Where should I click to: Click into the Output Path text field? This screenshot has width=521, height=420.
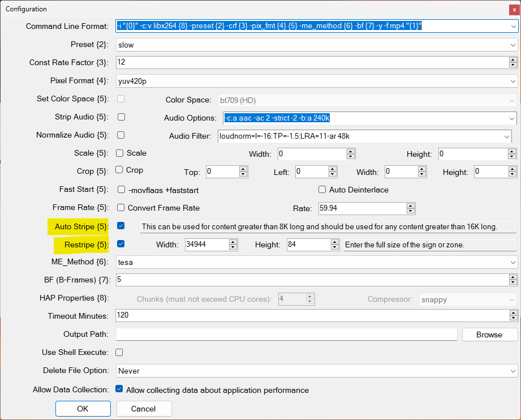[286, 335]
